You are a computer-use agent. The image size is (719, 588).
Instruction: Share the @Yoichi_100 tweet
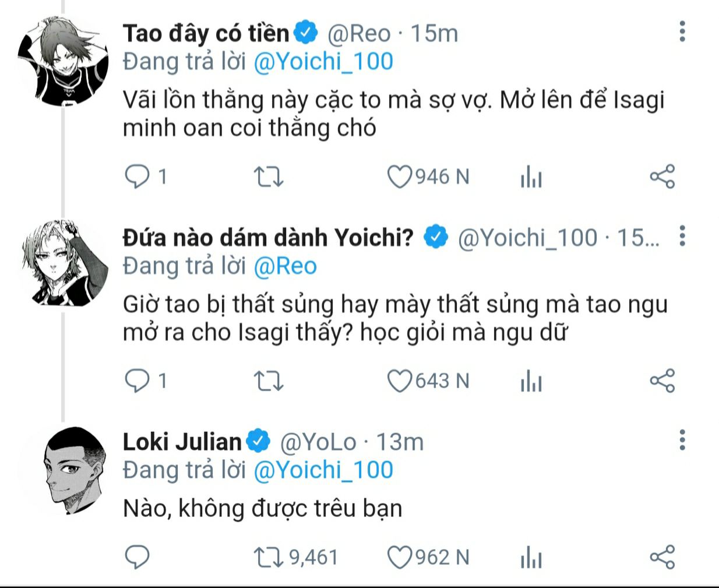pos(662,381)
